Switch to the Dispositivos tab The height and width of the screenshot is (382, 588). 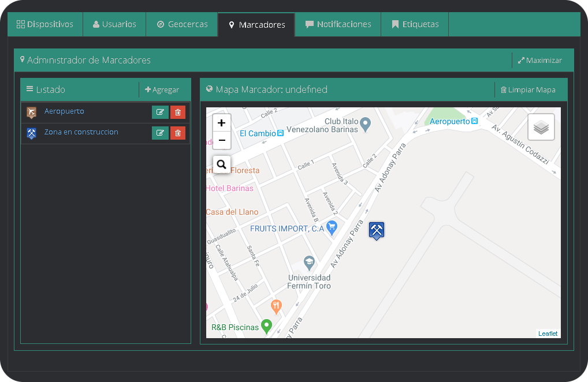coord(45,25)
